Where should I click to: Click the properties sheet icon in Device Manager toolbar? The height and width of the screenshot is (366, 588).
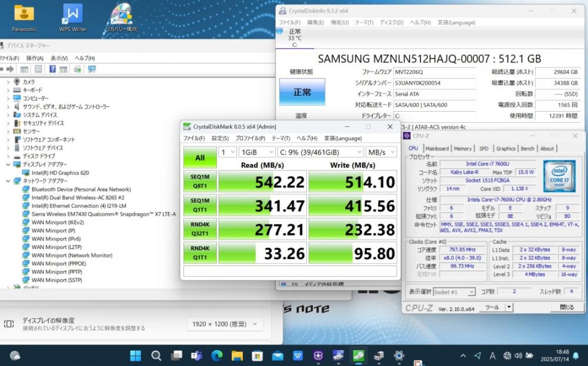[x=38, y=69]
